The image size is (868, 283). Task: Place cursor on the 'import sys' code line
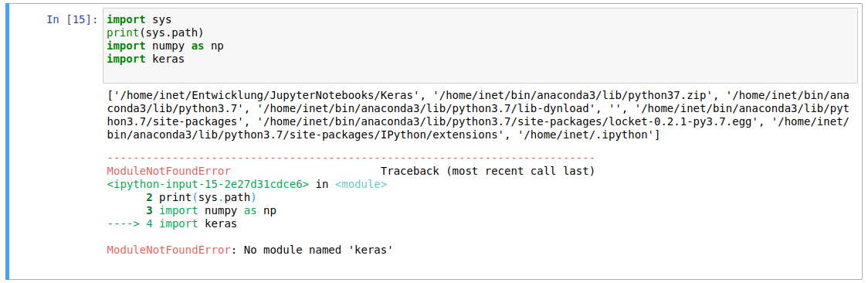point(139,20)
